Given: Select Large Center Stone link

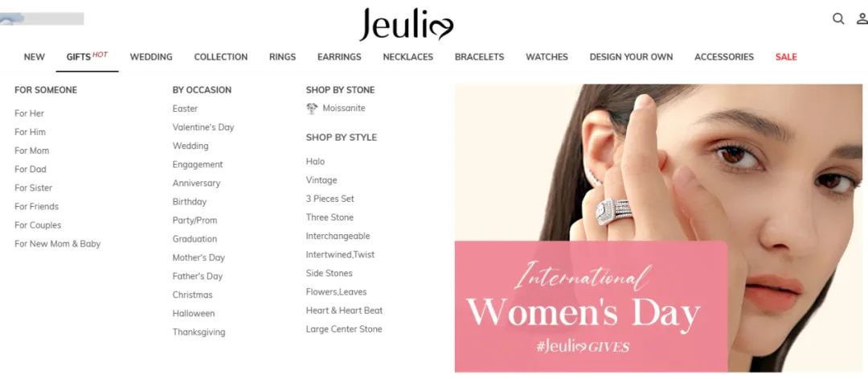Looking at the screenshot, I should tap(344, 329).
